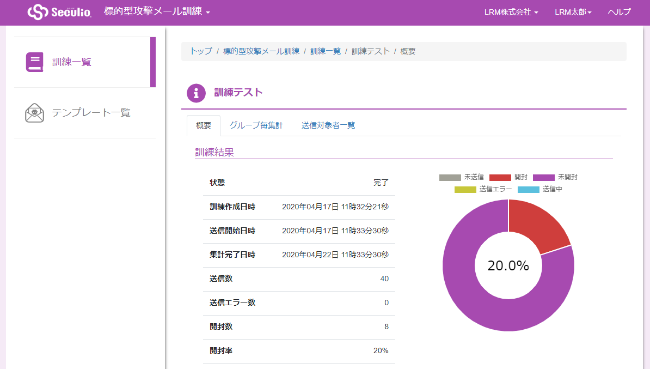Switch to the 概要 tab
The image size is (650, 369).
click(x=204, y=125)
